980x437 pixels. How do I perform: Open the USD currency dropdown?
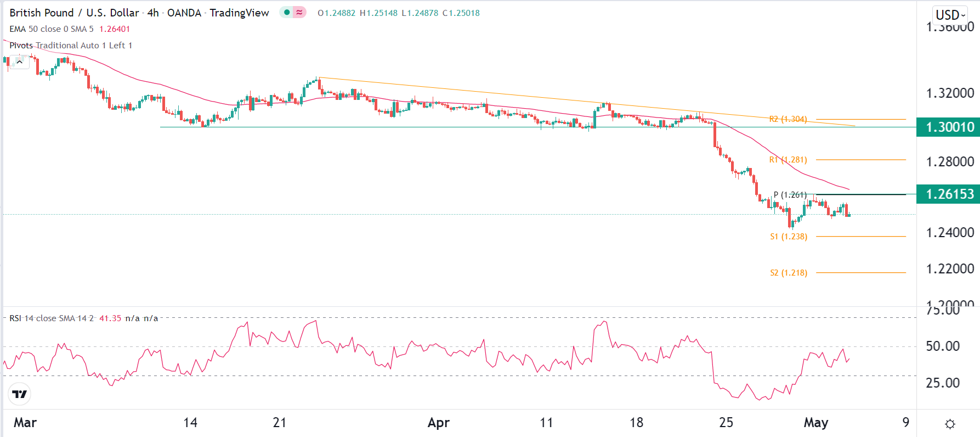point(950,15)
